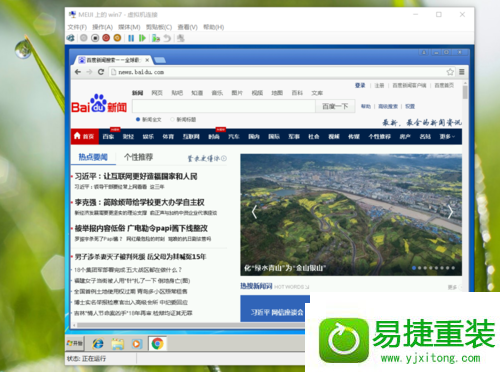
Task: Click the 注册 register link
Action: coord(379,85)
